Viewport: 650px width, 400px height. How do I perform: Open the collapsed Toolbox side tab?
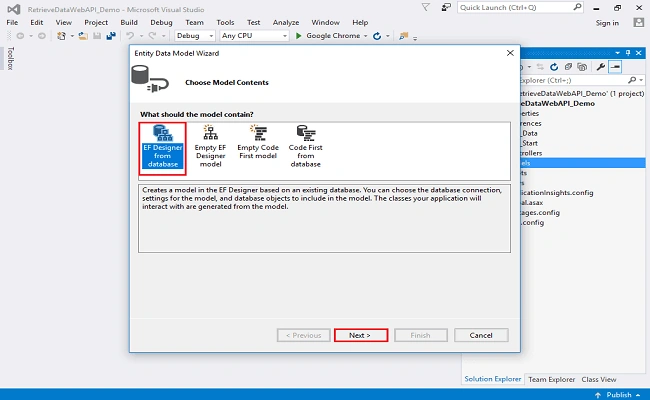pos(10,58)
